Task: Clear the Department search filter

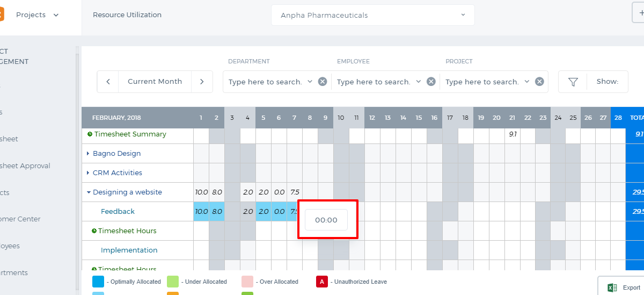Action: click(323, 82)
